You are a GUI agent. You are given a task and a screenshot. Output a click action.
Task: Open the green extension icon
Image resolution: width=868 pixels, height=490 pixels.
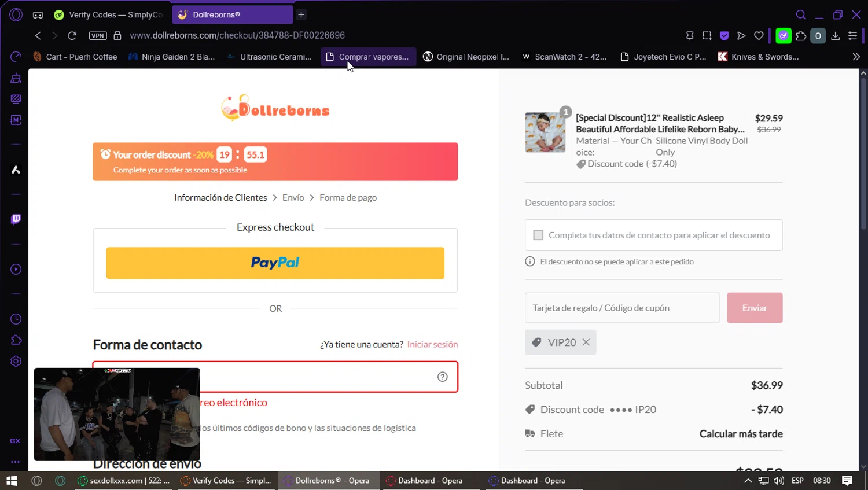click(x=784, y=36)
